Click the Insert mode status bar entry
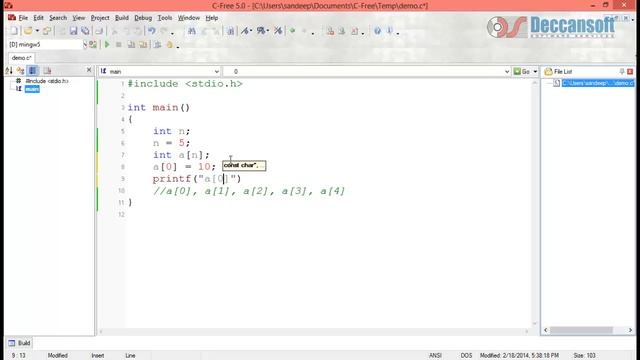Viewport: 640px width, 360px height. (98, 356)
